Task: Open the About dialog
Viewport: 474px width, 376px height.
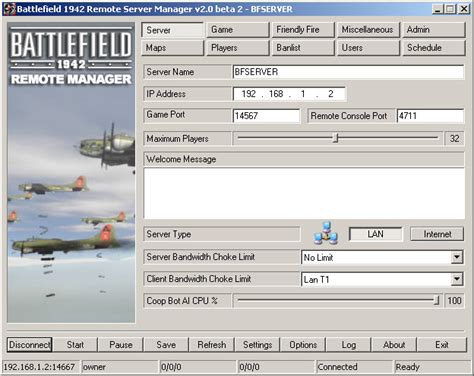Action: (394, 345)
